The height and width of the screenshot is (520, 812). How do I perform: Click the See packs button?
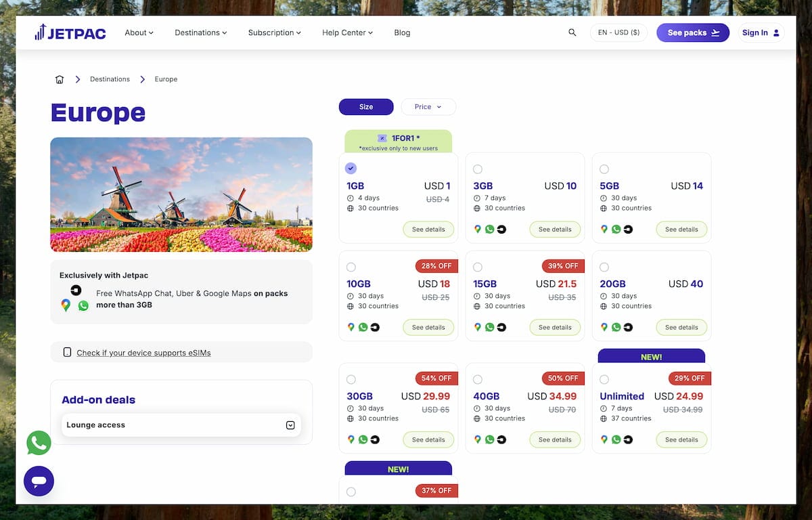point(693,32)
